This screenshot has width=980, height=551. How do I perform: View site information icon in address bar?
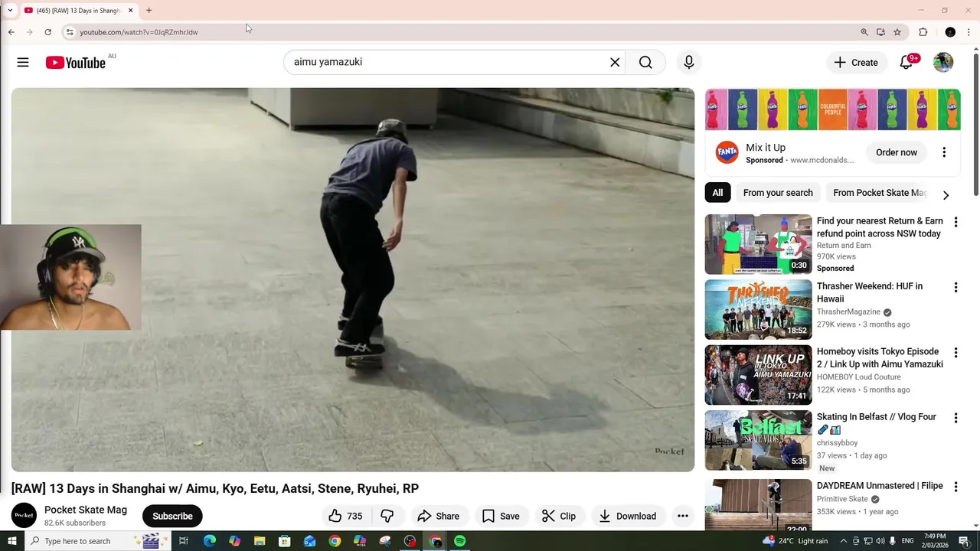tap(70, 32)
